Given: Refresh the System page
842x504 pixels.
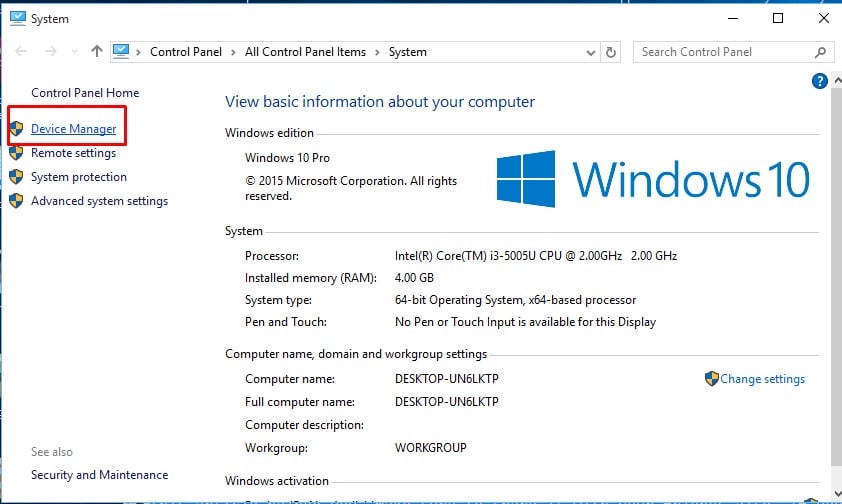Looking at the screenshot, I should (x=611, y=52).
